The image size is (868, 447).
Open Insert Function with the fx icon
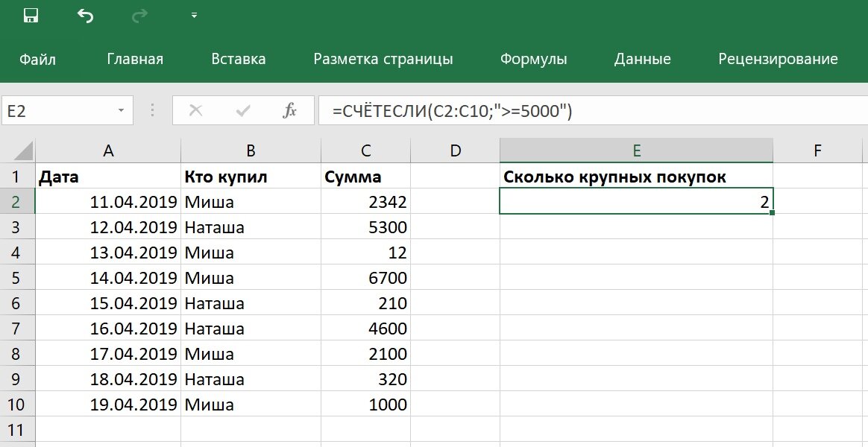click(291, 110)
